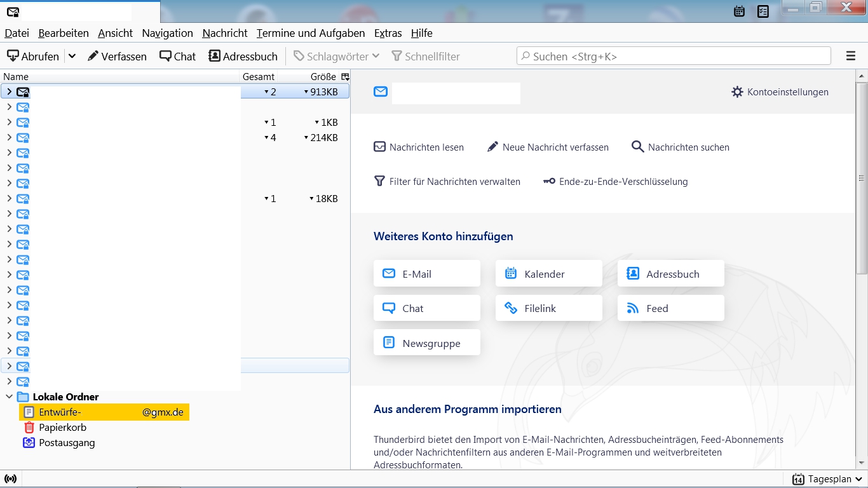The height and width of the screenshot is (488, 868).
Task: Select the Papierkorb trash folder
Action: (62, 427)
